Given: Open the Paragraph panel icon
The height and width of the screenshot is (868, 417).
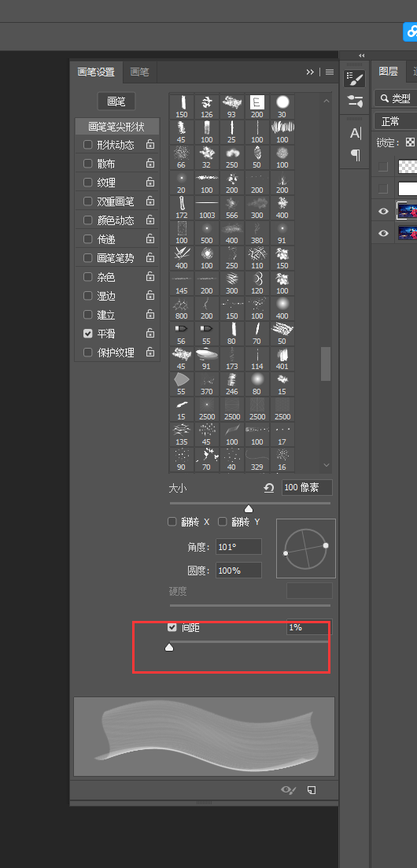Looking at the screenshot, I should (x=355, y=156).
